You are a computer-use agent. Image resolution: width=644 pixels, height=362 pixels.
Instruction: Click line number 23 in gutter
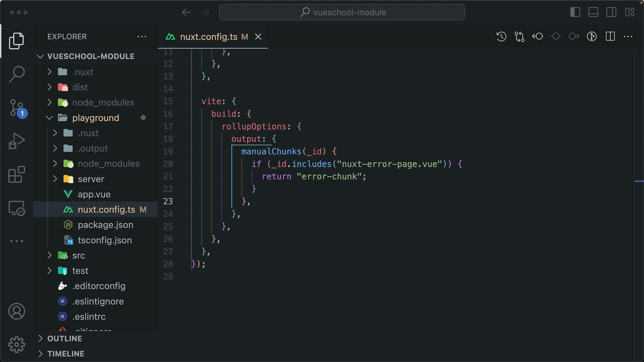168,201
